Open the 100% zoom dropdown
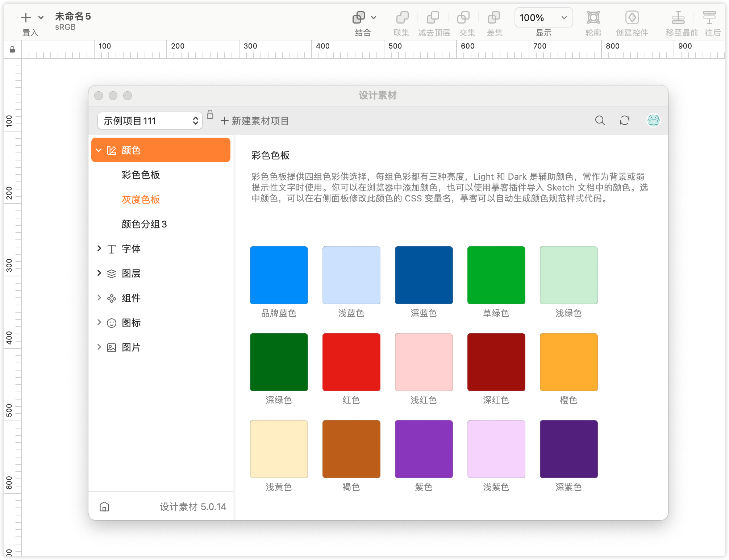 pyautogui.click(x=543, y=17)
